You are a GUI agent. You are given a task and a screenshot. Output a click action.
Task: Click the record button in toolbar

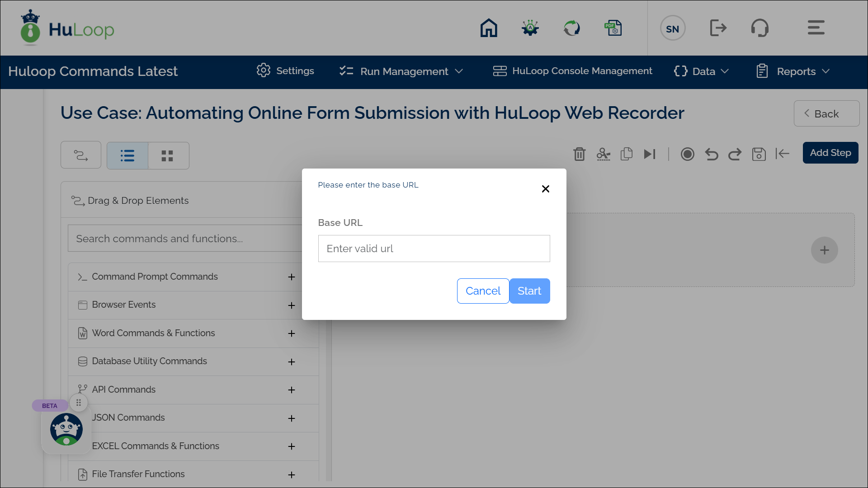coord(687,154)
